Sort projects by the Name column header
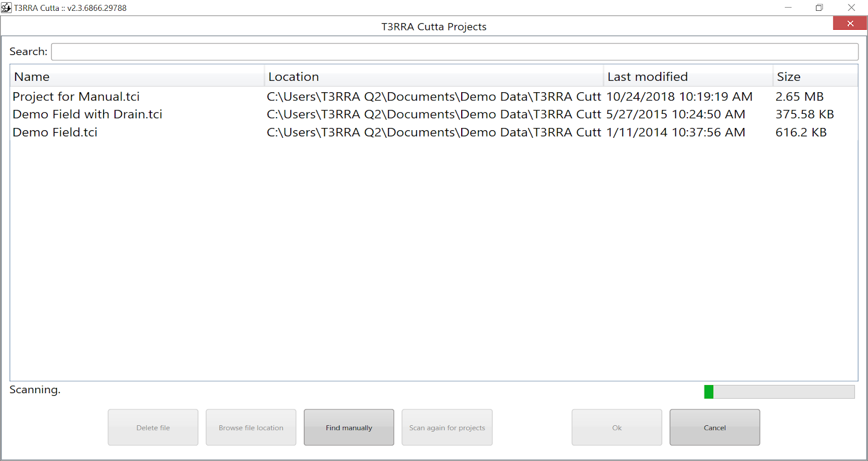This screenshot has width=868, height=461. (137, 76)
